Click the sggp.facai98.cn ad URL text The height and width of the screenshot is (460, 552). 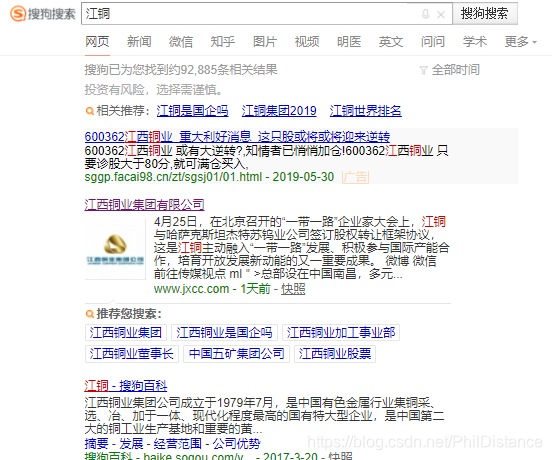point(173,177)
